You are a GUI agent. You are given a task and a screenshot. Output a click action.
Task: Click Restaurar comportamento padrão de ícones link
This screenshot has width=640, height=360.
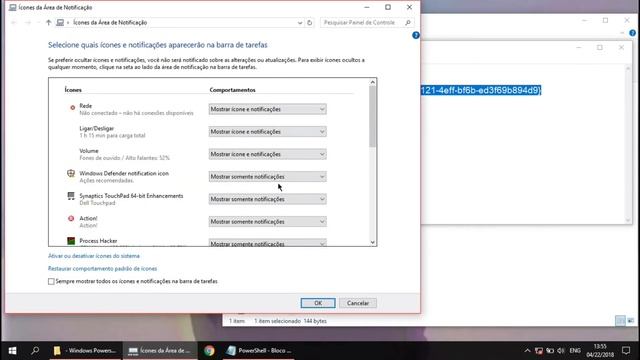[102, 269]
